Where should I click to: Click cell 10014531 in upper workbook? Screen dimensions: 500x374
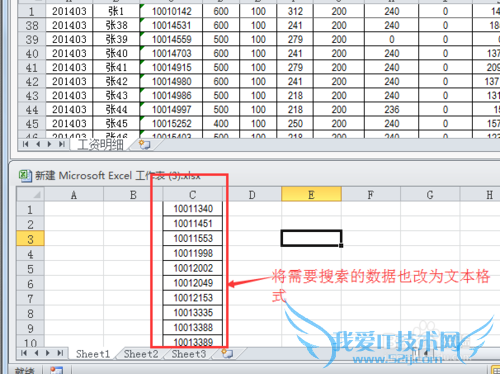tap(171, 25)
